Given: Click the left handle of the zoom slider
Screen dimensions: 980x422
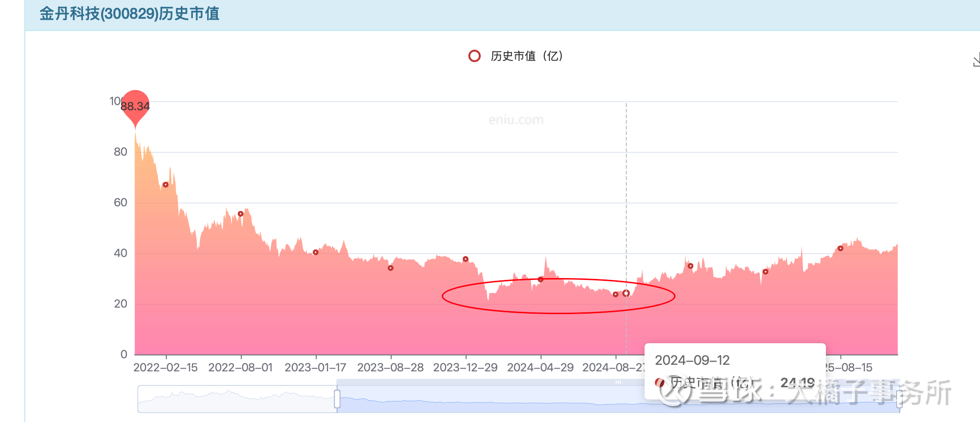Looking at the screenshot, I should pos(337,399).
